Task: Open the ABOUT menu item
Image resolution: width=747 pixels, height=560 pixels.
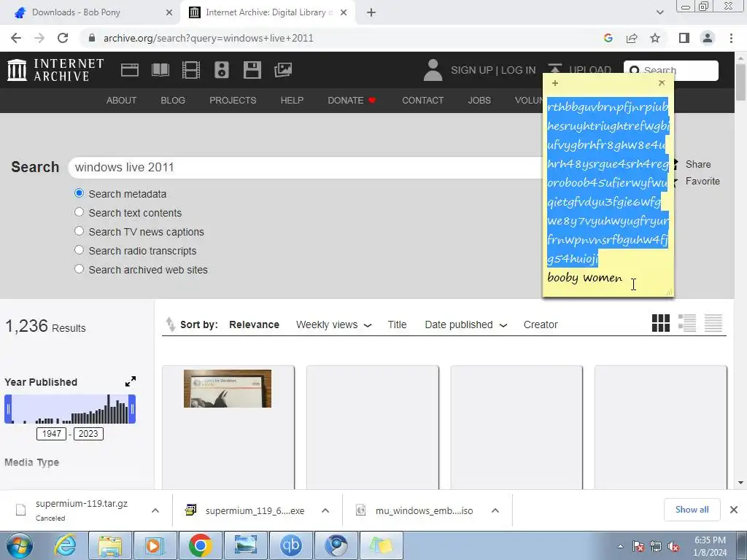Action: click(x=122, y=101)
